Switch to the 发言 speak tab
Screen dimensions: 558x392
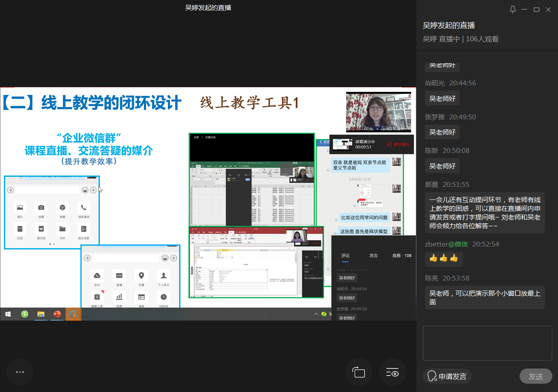374,256
